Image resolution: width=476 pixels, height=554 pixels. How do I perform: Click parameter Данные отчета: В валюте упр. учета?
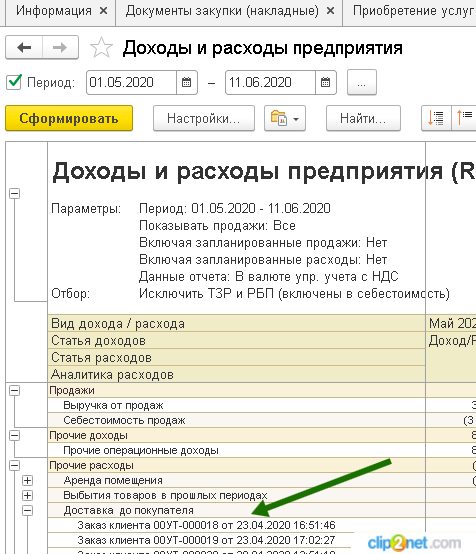pos(269,277)
